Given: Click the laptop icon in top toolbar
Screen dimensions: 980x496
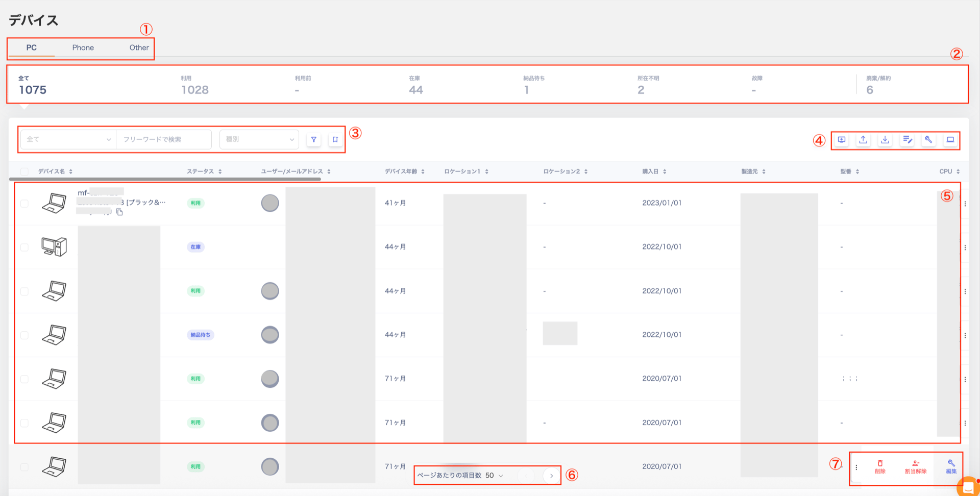Looking at the screenshot, I should click(950, 140).
